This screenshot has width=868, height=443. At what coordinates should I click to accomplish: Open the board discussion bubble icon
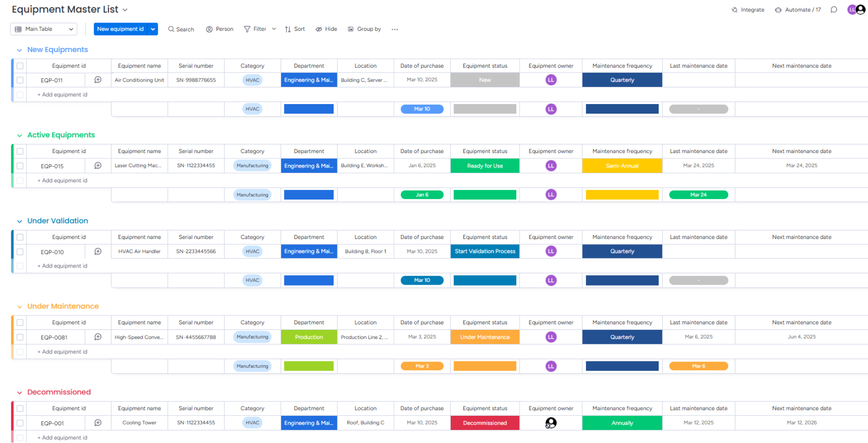pos(834,10)
